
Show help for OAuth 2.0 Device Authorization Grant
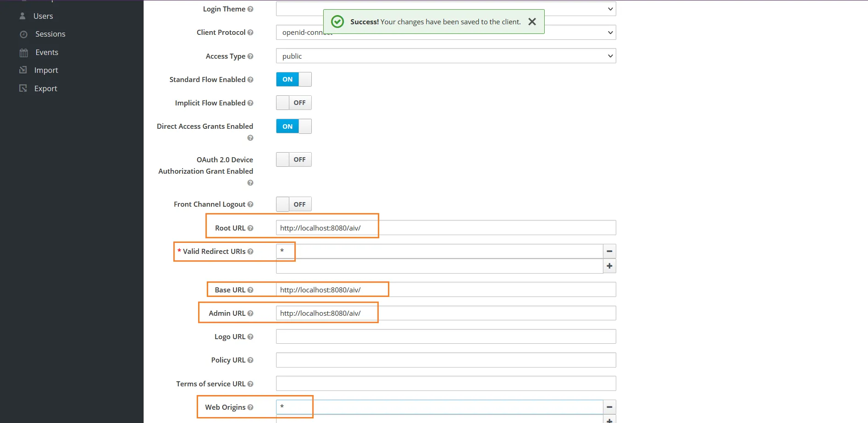point(250,183)
